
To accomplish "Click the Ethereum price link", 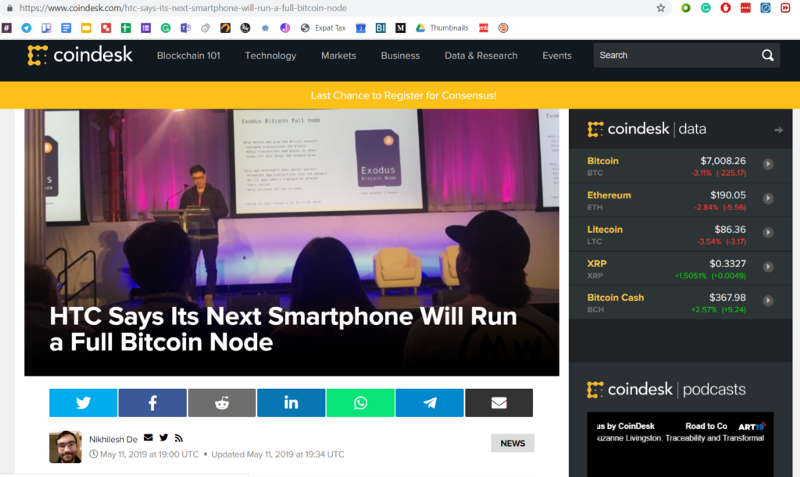I will pyautogui.click(x=609, y=195).
